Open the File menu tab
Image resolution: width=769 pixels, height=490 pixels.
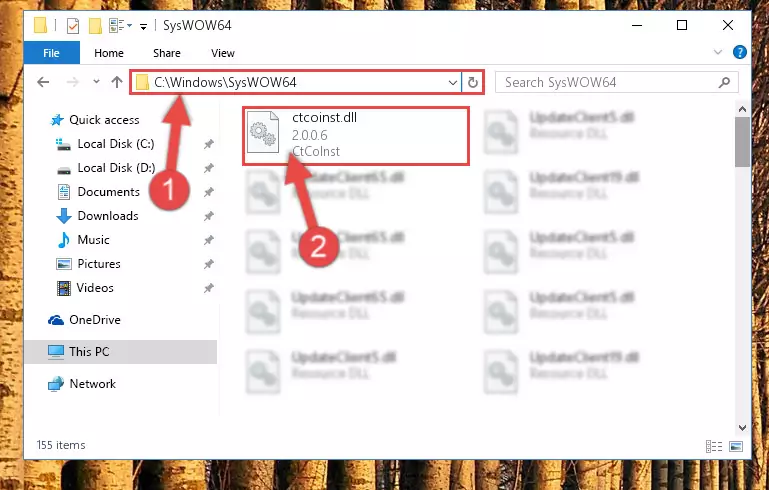coord(51,52)
